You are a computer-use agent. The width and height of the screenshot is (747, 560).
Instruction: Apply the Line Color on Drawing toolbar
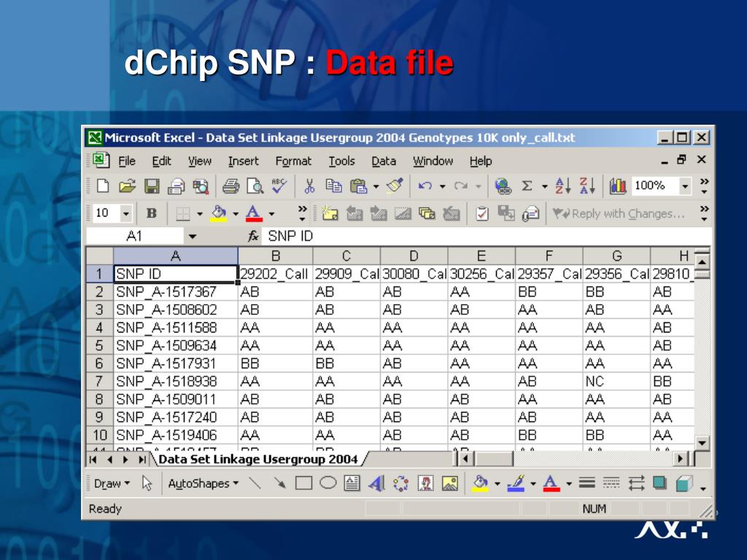point(516,483)
